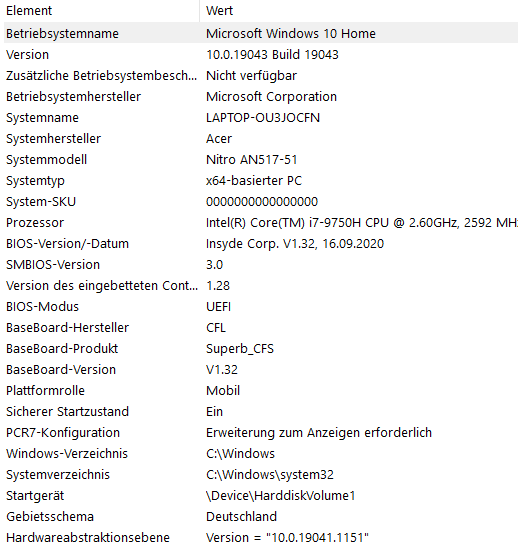Image resolution: width=518 pixels, height=552 pixels.
Task: Select the Systemhersteller Acer row
Action: pyautogui.click(x=261, y=138)
